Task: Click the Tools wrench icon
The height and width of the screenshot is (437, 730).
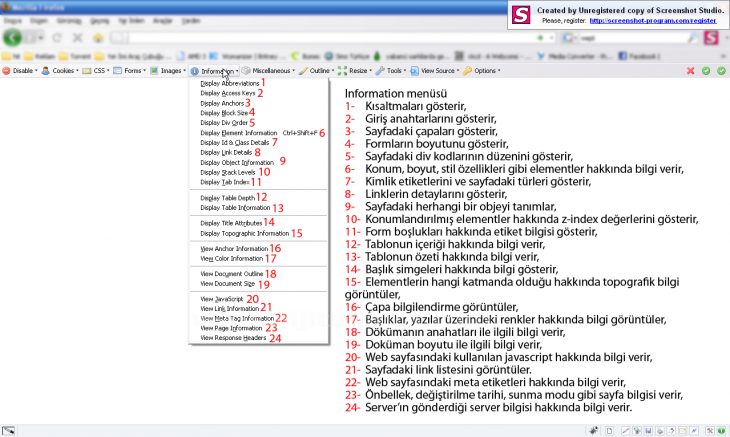Action: point(380,71)
